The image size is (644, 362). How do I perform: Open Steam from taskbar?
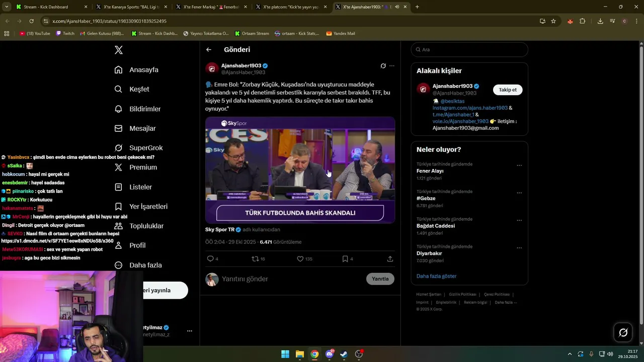pyautogui.click(x=344, y=354)
